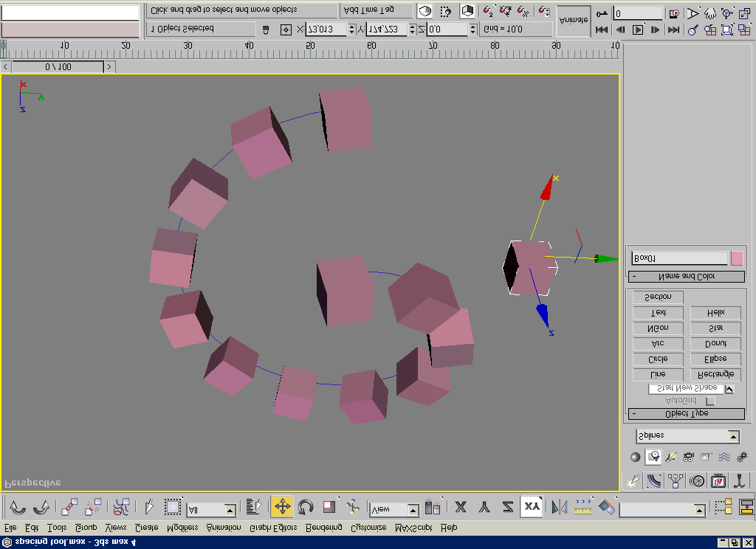Choose the Select Object arrow tool
The height and width of the screenshot is (549, 756).
point(149,507)
